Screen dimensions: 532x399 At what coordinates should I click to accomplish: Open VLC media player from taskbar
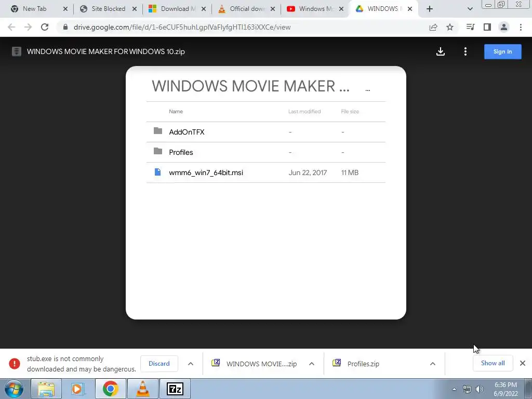point(142,389)
